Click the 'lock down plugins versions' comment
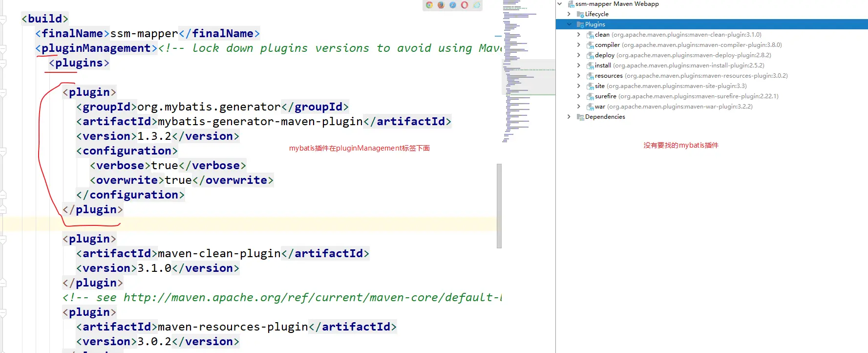The width and height of the screenshot is (868, 353). coord(330,48)
